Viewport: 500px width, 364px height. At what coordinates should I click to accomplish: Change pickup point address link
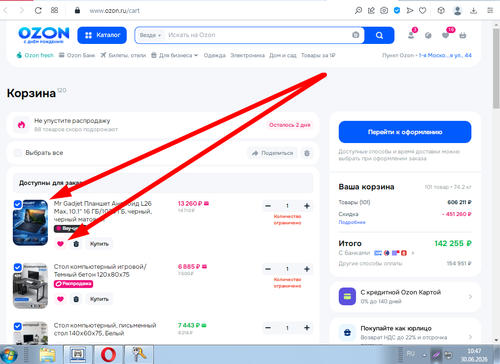pos(445,55)
